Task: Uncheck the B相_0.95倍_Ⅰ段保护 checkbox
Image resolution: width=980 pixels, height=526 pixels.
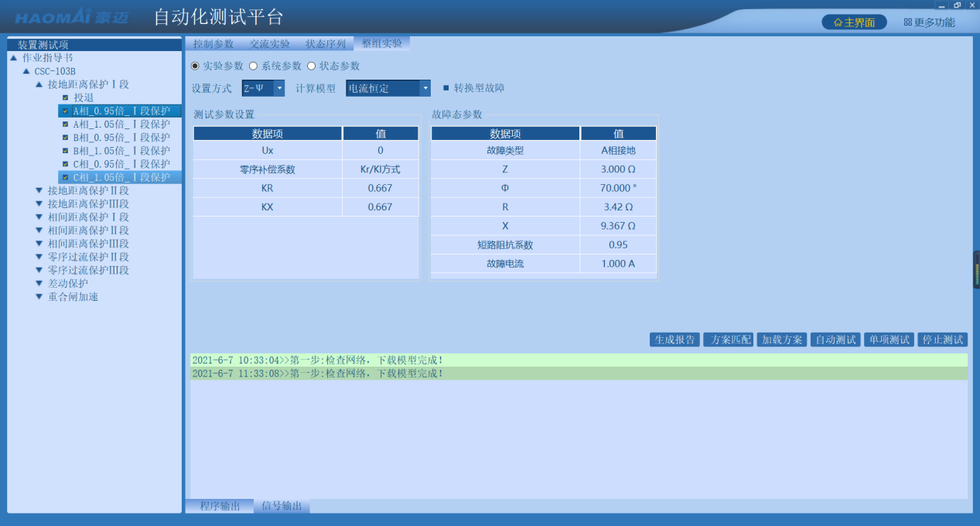Action: [x=65, y=138]
